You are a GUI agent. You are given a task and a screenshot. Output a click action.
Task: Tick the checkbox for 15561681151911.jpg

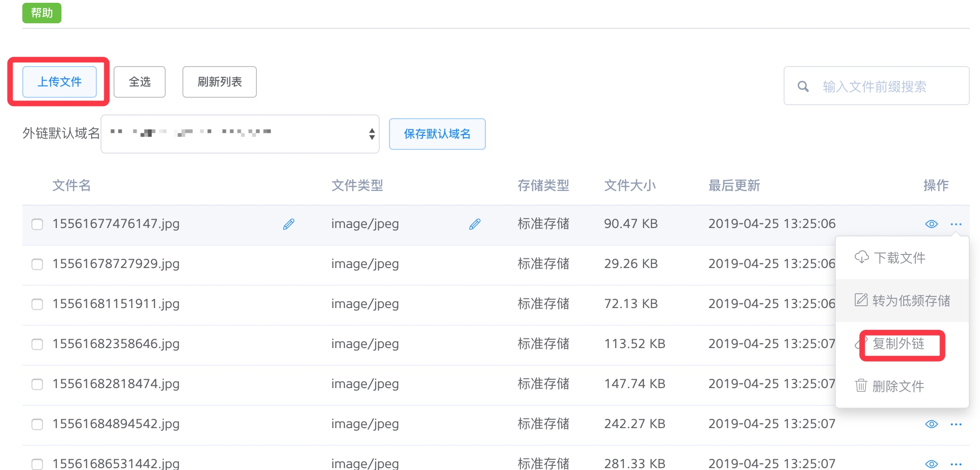pos(37,304)
